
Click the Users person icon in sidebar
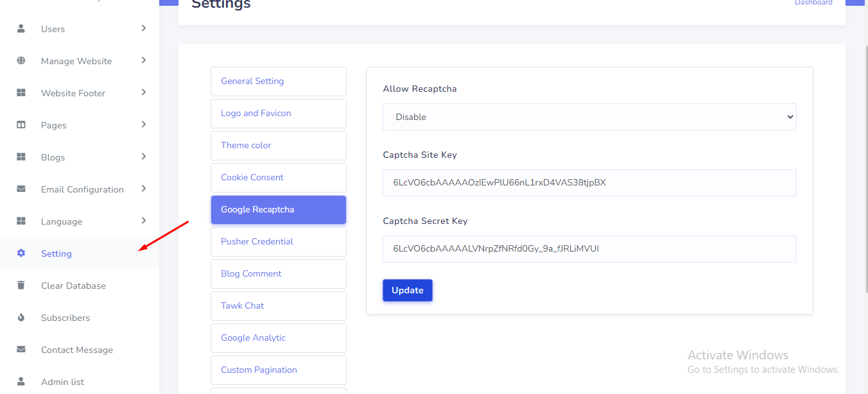[21, 29]
